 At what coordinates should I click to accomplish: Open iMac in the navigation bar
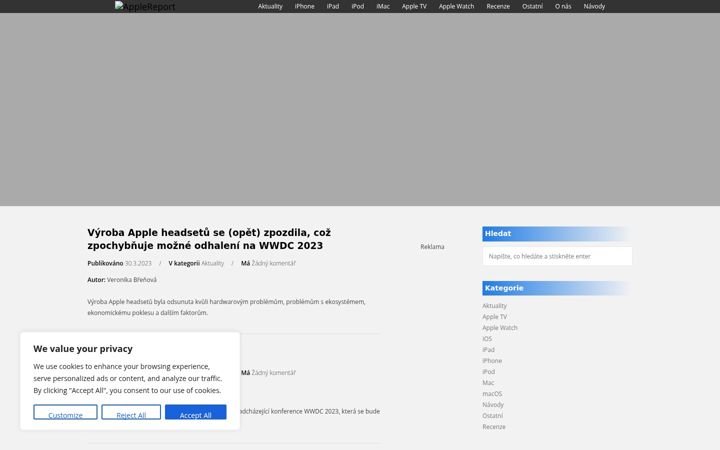[x=383, y=6]
